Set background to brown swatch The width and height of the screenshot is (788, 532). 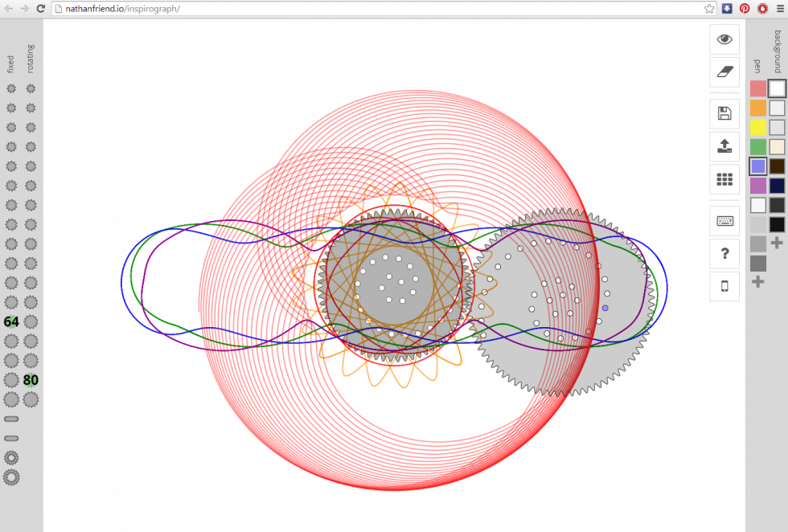[x=777, y=166]
